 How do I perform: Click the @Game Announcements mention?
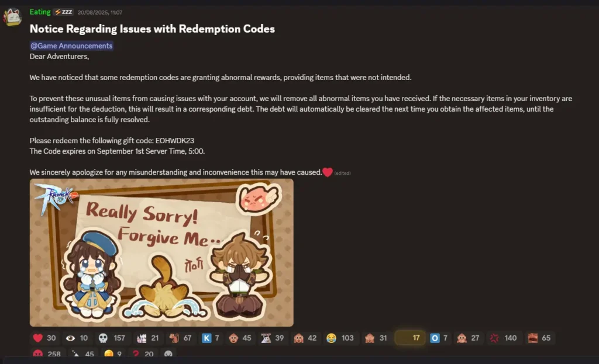pos(71,46)
